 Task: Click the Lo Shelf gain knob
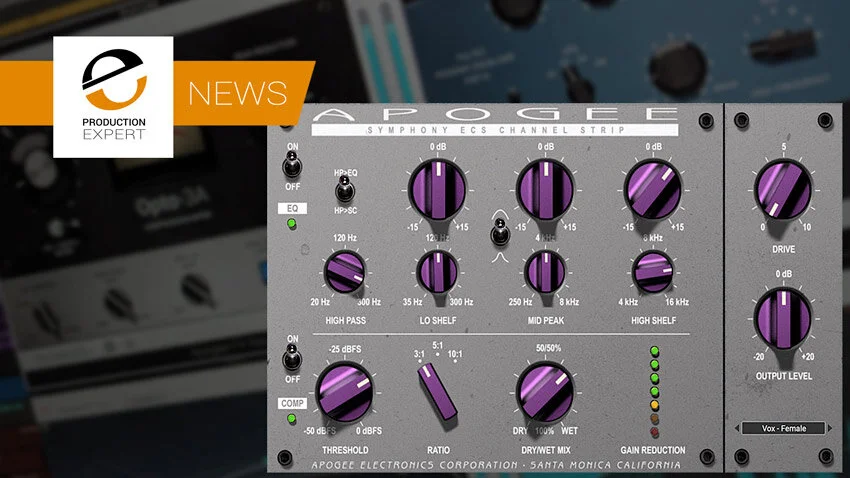tap(437, 190)
